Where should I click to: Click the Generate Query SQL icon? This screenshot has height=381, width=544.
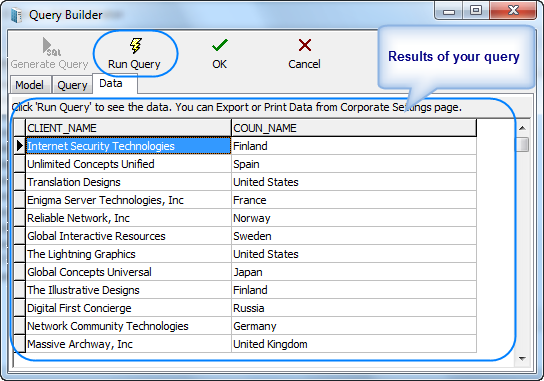[x=52, y=46]
